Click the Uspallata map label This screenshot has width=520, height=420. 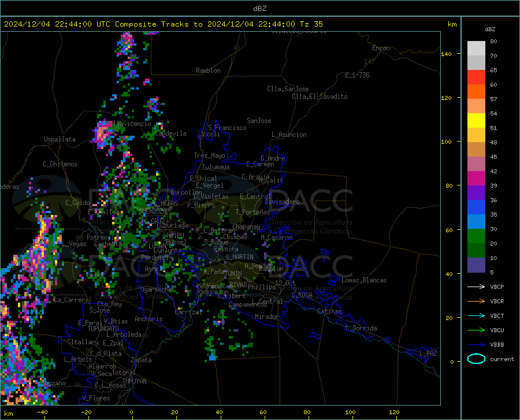pos(60,139)
